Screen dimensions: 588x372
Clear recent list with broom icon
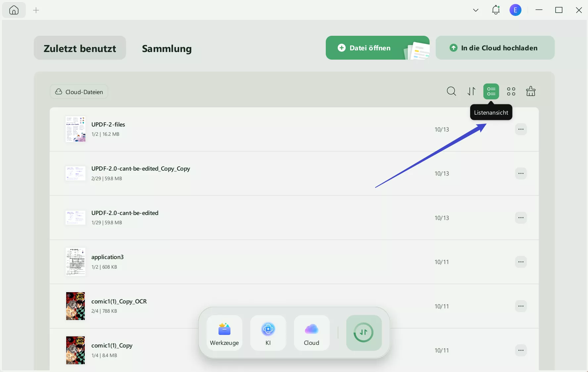tap(531, 91)
